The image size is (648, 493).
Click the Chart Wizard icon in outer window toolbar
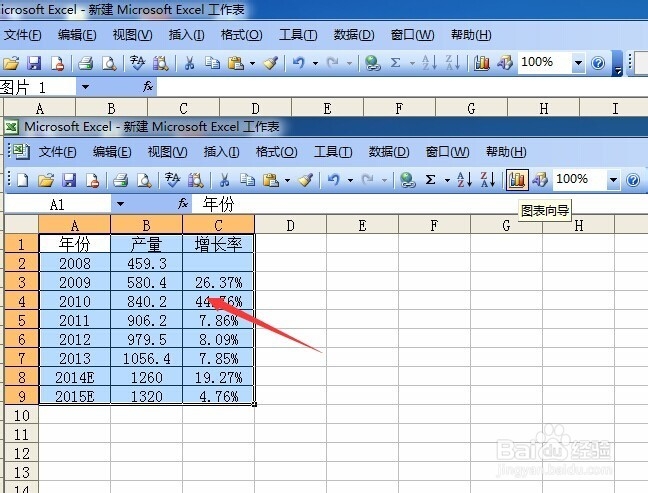point(482,63)
